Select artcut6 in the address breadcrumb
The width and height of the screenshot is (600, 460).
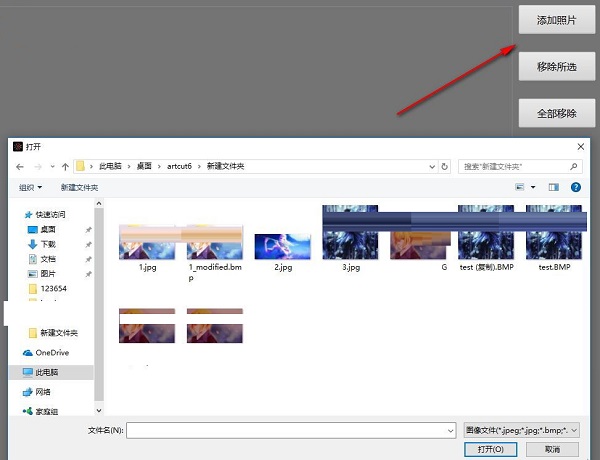179,166
